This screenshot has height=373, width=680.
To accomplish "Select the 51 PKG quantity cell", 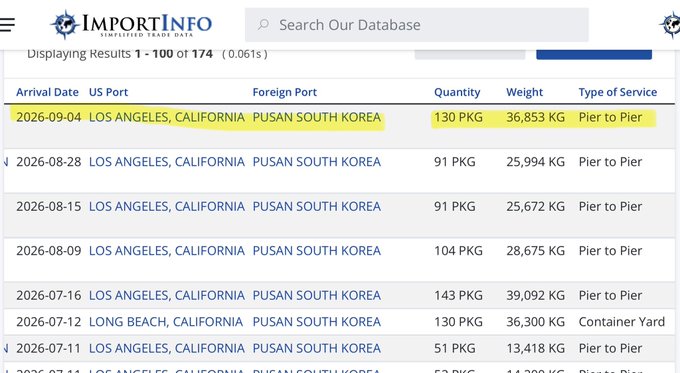I will (454, 348).
